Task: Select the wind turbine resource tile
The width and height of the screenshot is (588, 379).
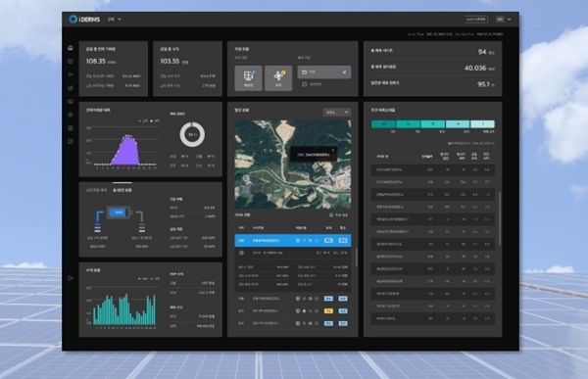Action: (x=278, y=77)
